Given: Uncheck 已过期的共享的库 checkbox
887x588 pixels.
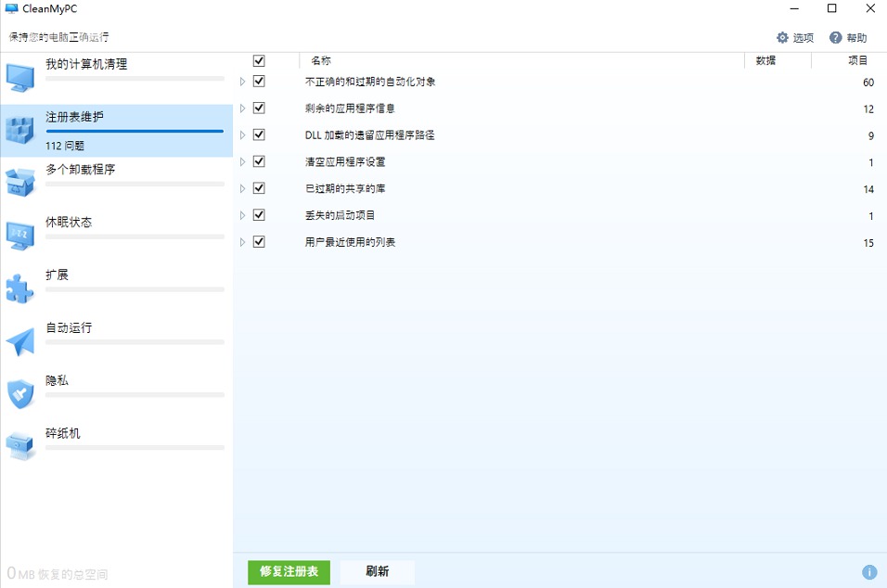Looking at the screenshot, I should [x=259, y=187].
